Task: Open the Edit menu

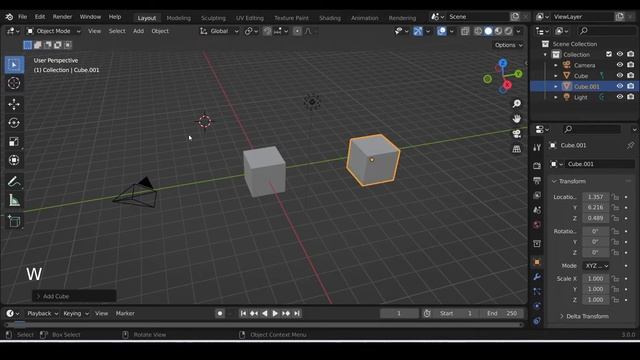Action: click(40, 17)
